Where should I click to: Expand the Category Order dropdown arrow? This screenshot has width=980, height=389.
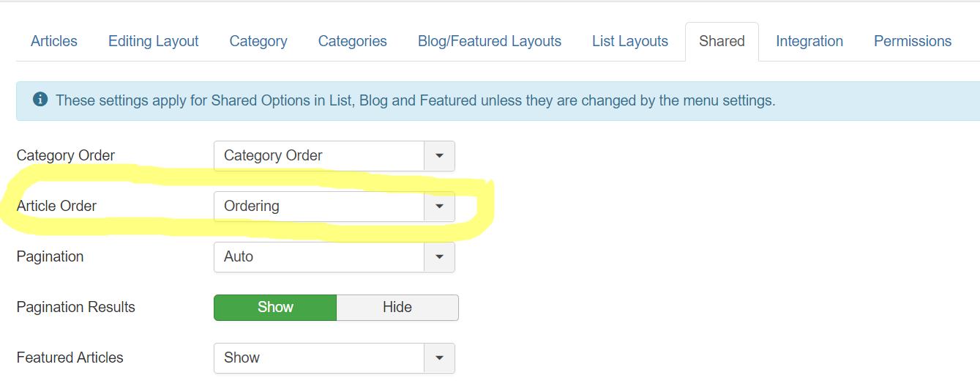pyautogui.click(x=439, y=156)
